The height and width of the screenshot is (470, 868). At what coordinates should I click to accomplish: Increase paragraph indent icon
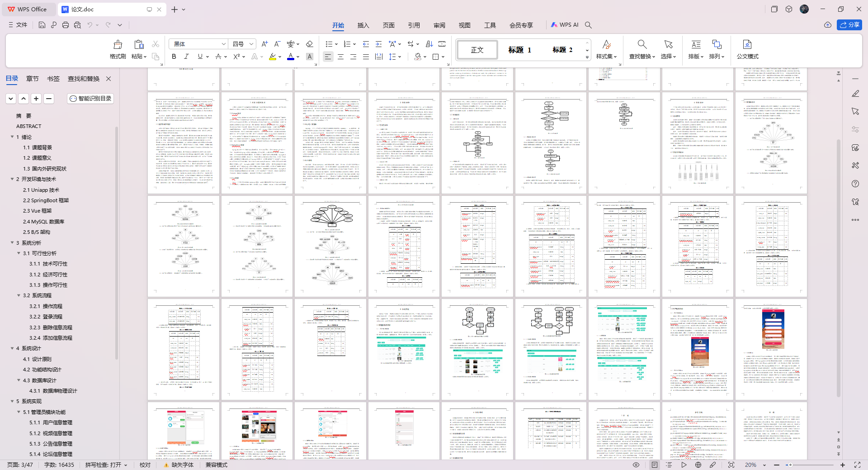pyautogui.click(x=378, y=44)
